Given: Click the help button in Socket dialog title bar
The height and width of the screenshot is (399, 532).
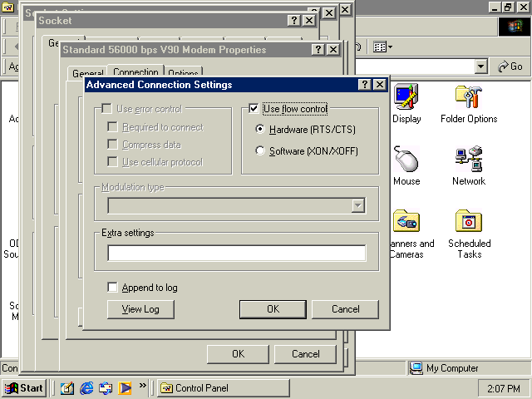Looking at the screenshot, I should [x=293, y=20].
